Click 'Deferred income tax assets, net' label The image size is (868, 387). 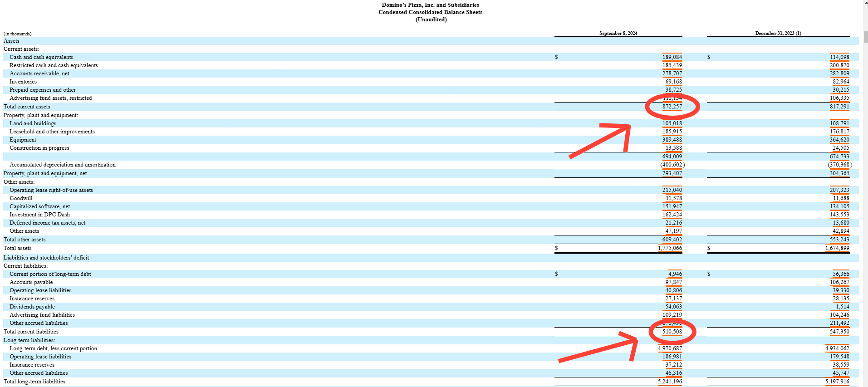48,223
